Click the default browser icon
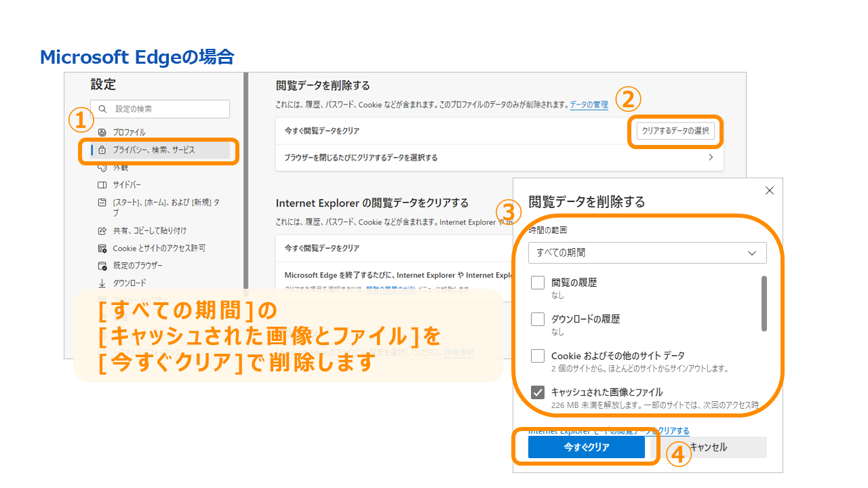This screenshot has height=488, width=868. click(x=102, y=266)
